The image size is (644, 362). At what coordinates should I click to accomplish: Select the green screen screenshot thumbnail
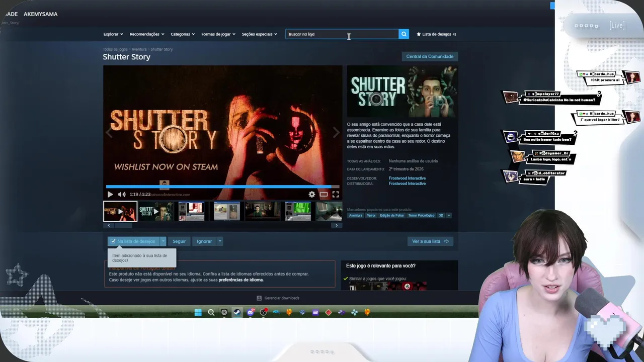click(298, 212)
